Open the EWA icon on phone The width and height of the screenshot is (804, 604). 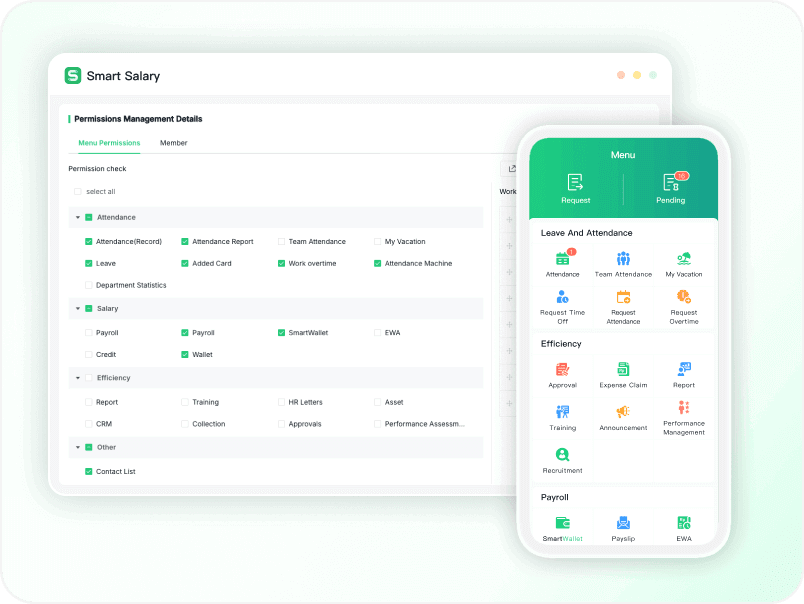[x=684, y=523]
